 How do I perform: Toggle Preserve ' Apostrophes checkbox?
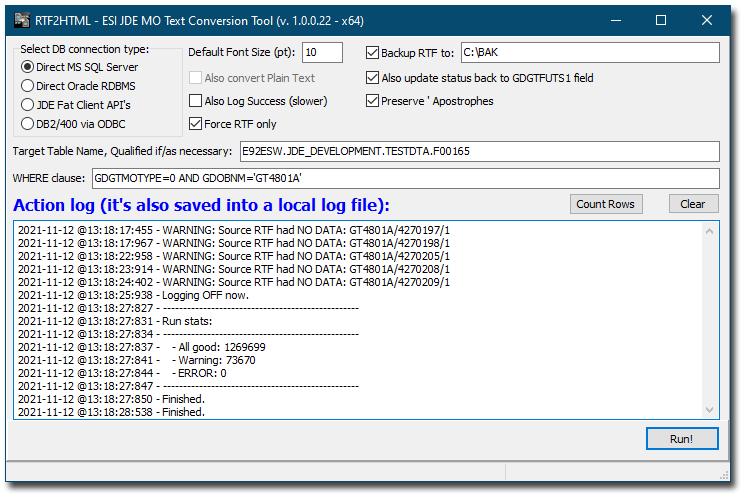click(x=373, y=101)
